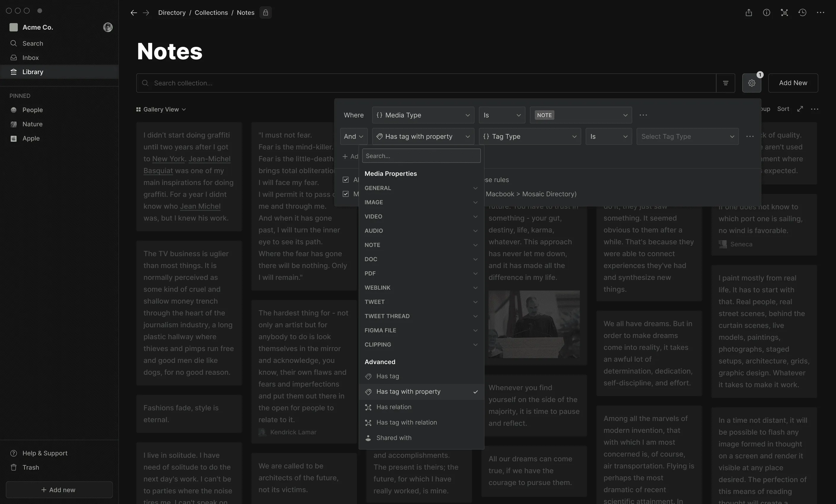Viewport: 836px width, 504px height.
Task: Select Shared with option
Action: click(421, 438)
